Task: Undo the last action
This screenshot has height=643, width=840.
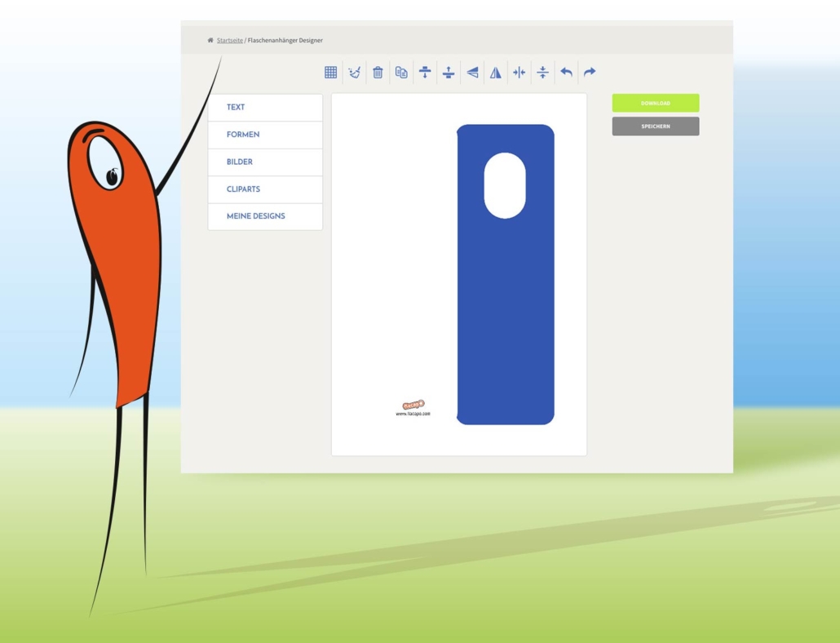Action: [566, 73]
